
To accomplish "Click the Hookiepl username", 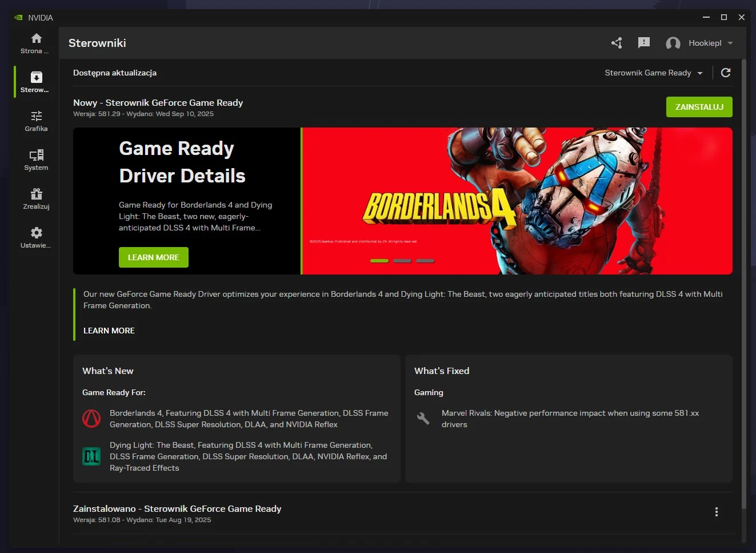I will pyautogui.click(x=705, y=43).
